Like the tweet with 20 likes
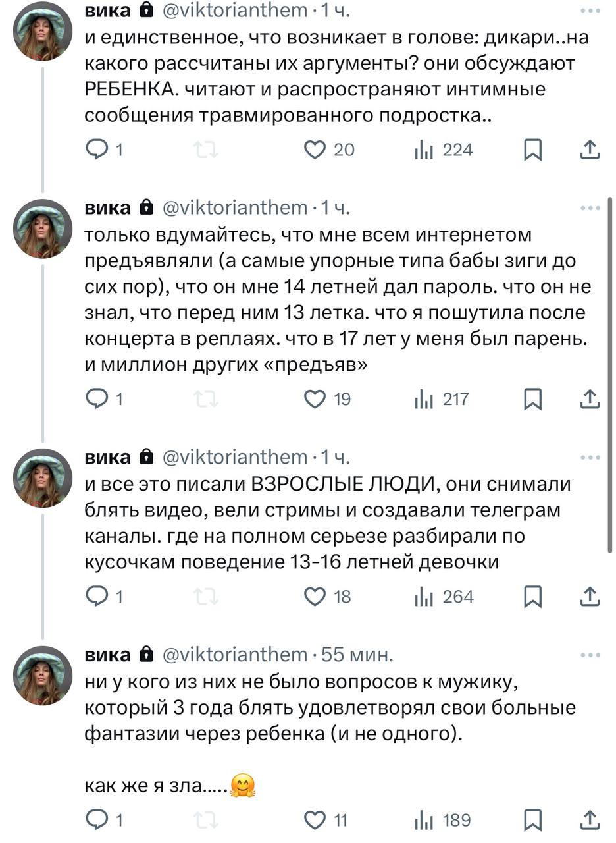Image resolution: width=616 pixels, height=843 pixels. coord(315,150)
